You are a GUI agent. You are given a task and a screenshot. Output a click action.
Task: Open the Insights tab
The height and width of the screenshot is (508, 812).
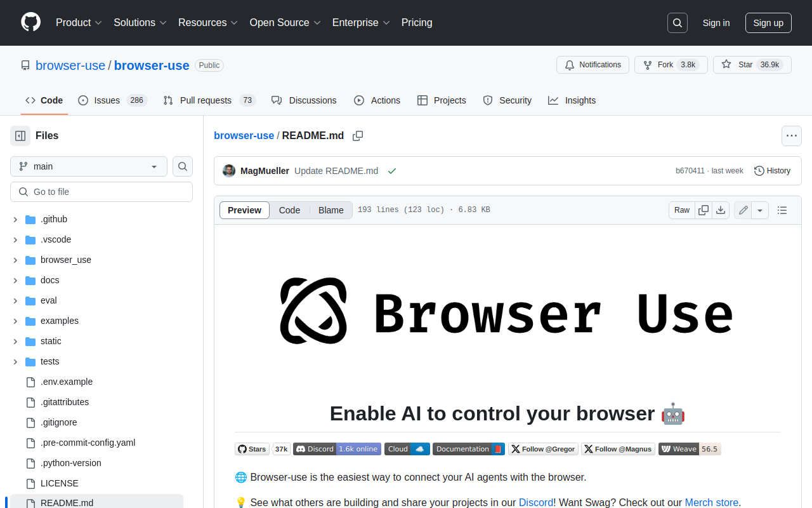coord(572,100)
